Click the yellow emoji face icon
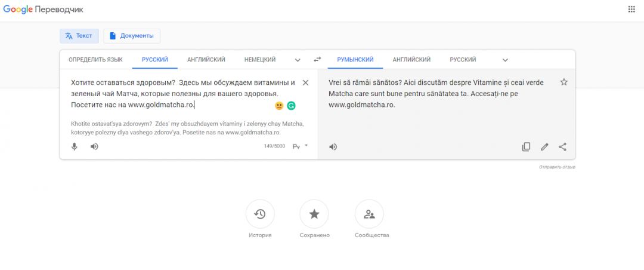This screenshot has width=644, height=270. (279, 106)
